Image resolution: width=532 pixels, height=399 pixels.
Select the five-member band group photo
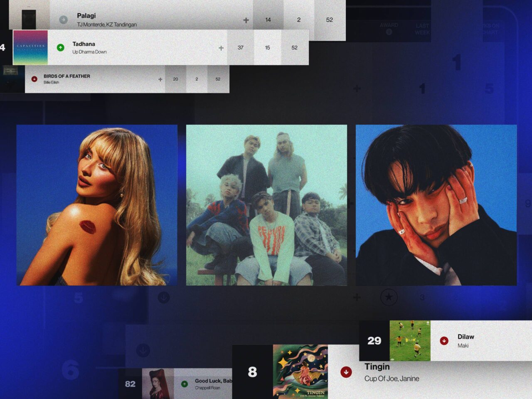[x=266, y=205]
